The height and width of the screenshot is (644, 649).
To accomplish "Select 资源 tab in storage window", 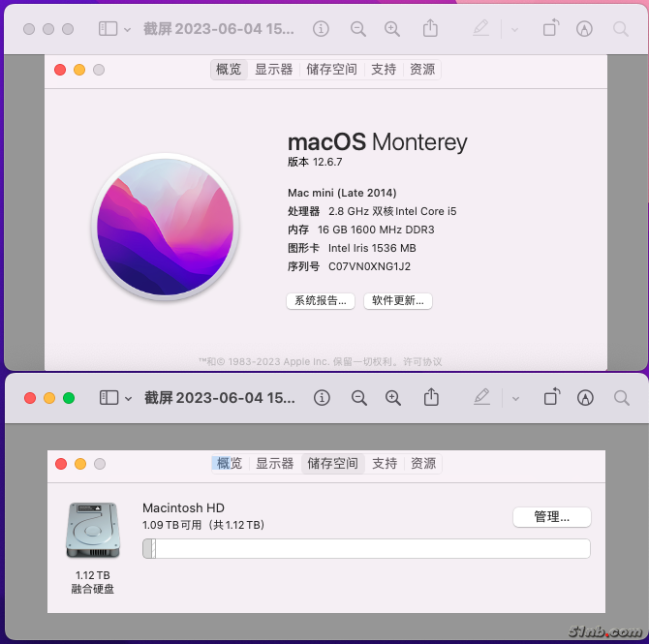I will [x=423, y=463].
